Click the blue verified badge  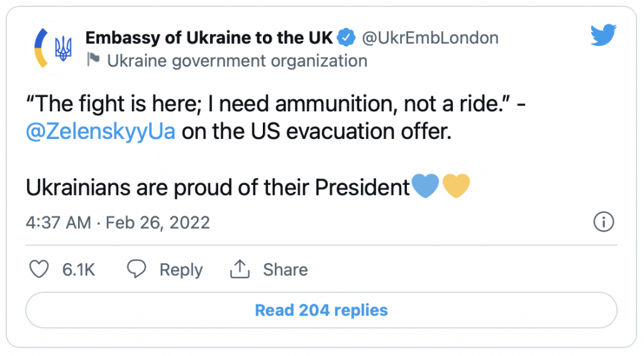click(x=347, y=38)
